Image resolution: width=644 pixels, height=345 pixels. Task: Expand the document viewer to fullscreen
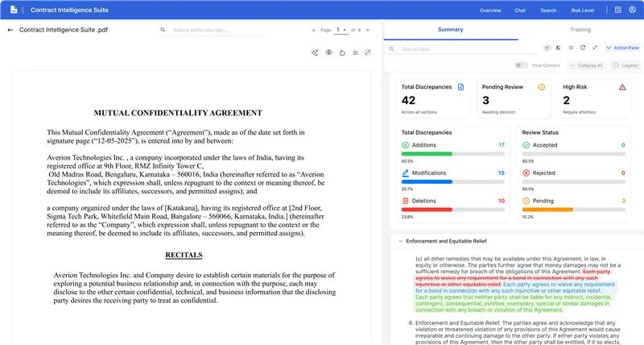pyautogui.click(x=368, y=52)
